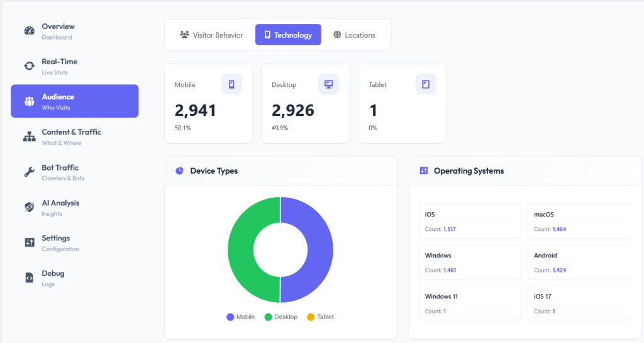Image resolution: width=644 pixels, height=343 pixels.
Task: Click the Android operating system card
Action: pos(579,262)
